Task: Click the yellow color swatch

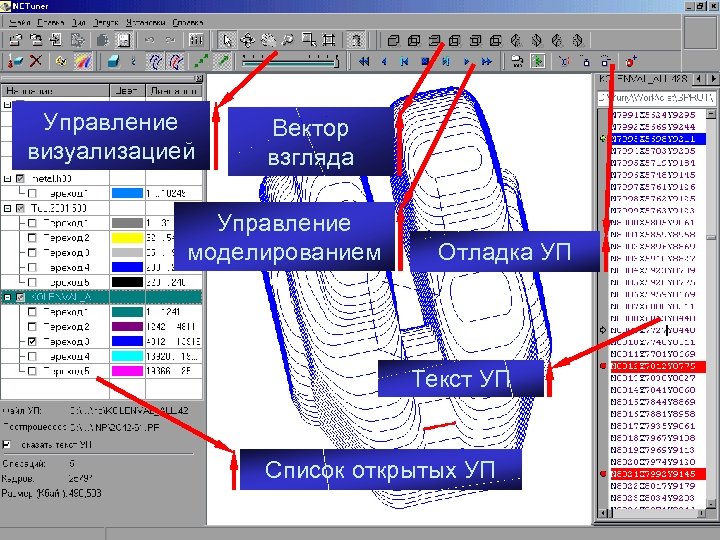Action: click(x=127, y=237)
